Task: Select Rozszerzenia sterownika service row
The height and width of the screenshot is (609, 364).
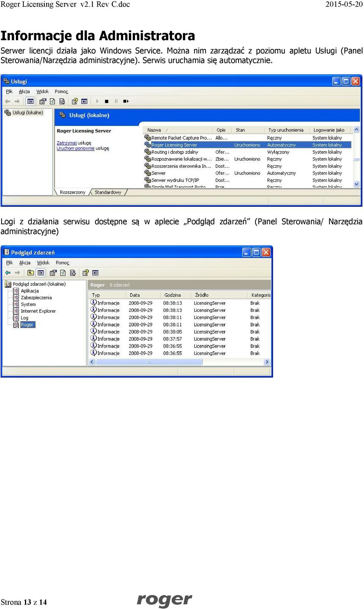Action: click(x=248, y=166)
